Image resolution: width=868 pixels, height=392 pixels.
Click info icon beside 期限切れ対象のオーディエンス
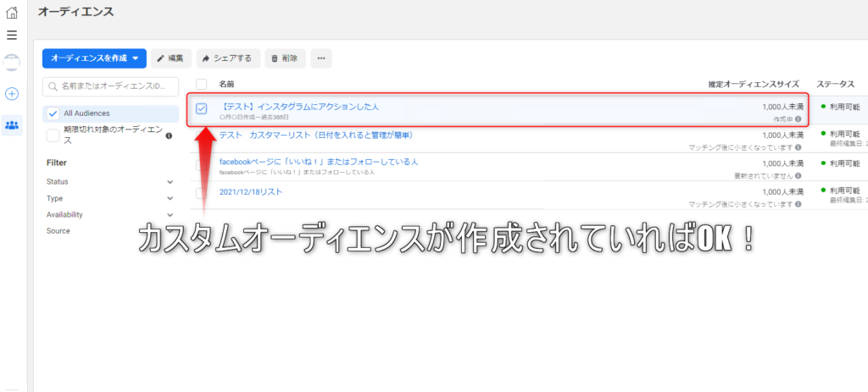[169, 135]
